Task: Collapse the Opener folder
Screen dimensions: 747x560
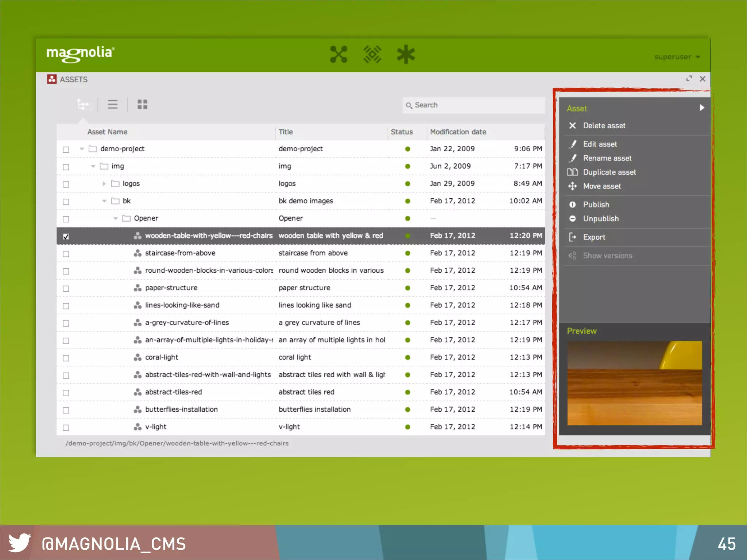Action: click(115, 218)
